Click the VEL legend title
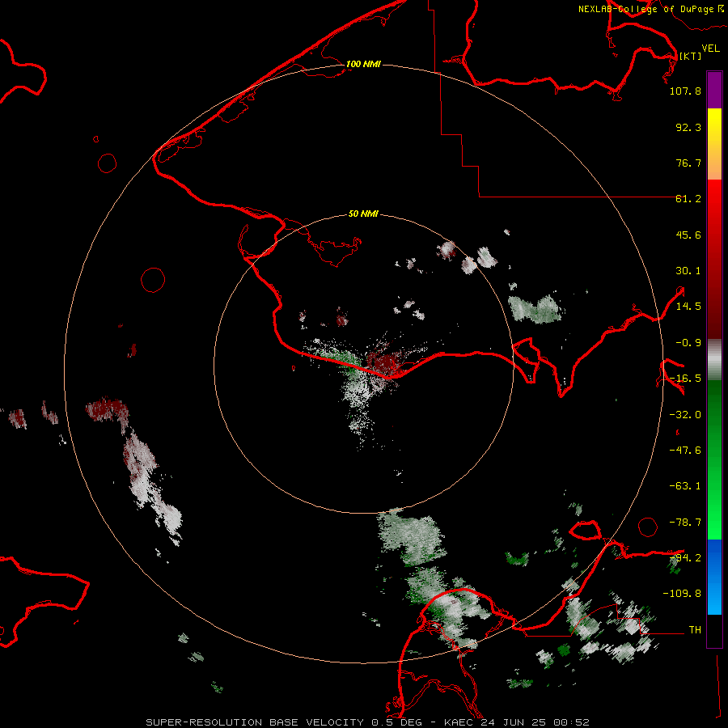The image size is (728, 728). point(710,49)
